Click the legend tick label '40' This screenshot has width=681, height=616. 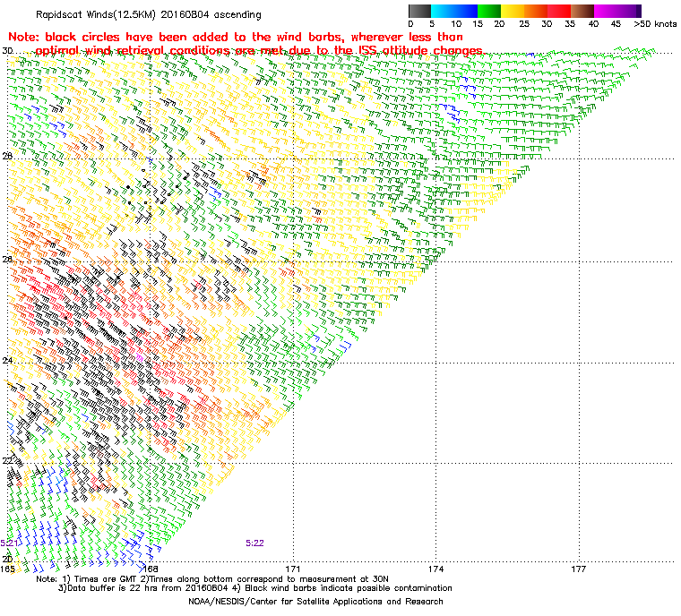point(593,24)
